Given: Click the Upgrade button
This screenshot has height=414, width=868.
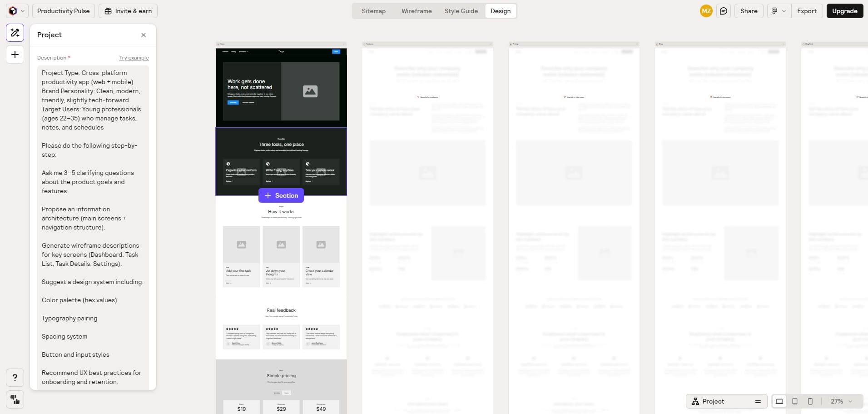Looking at the screenshot, I should pyautogui.click(x=845, y=10).
